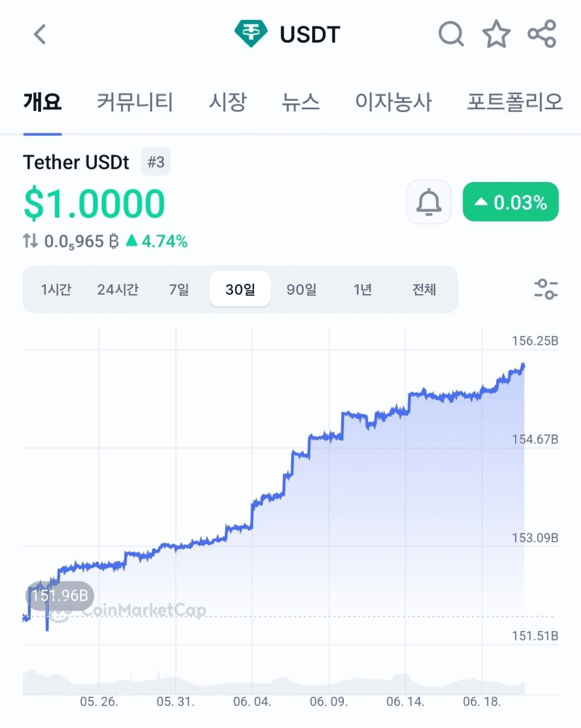Switch to the 시장 tab
The image size is (581, 728).
tap(227, 102)
